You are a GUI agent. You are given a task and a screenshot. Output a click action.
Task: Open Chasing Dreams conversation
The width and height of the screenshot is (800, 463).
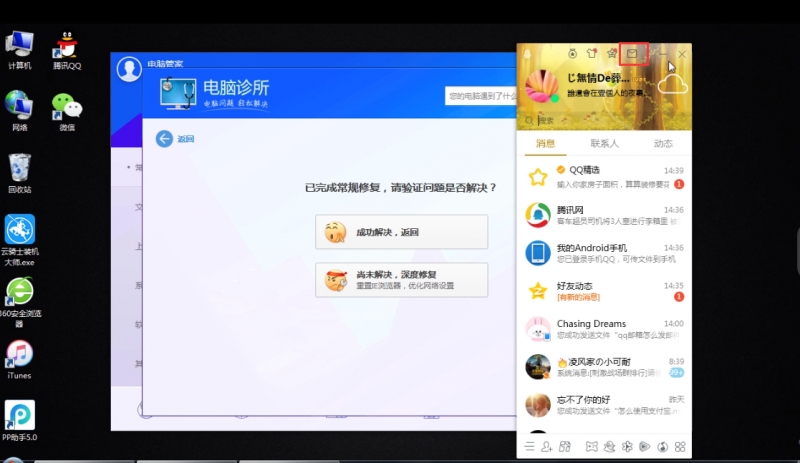pyautogui.click(x=604, y=329)
